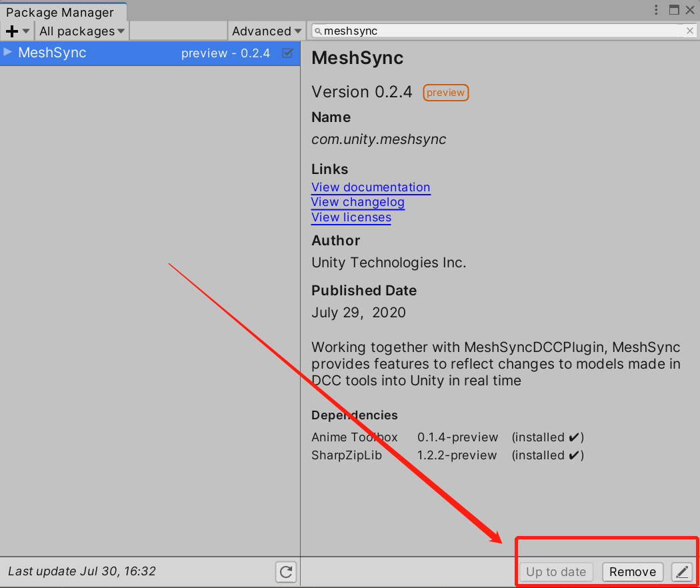Click the refresh packages icon
Viewport: 700px width, 588px height.
286,572
